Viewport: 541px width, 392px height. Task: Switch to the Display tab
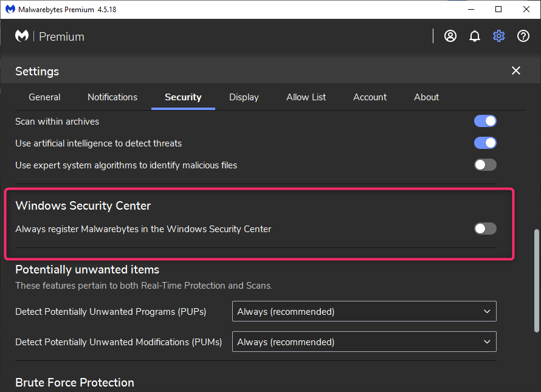point(244,97)
